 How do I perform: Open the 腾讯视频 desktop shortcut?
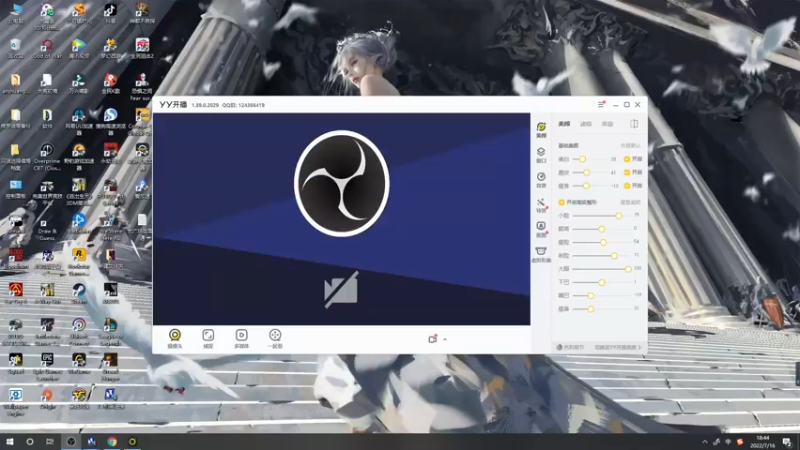(x=79, y=49)
